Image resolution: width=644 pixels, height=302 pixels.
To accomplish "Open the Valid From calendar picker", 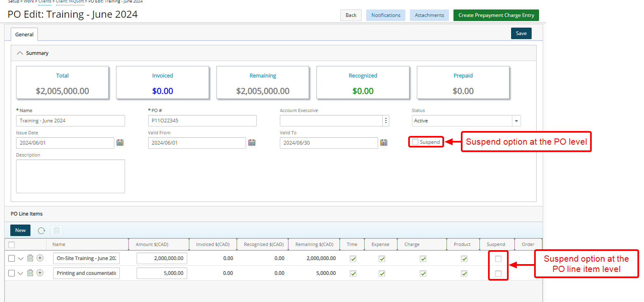I will [x=252, y=143].
